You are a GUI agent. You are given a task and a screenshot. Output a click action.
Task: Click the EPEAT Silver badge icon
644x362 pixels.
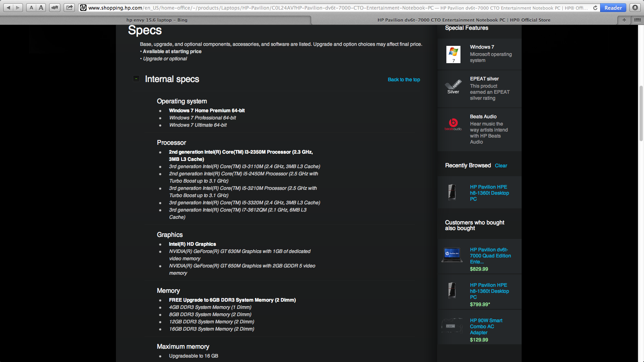coord(453,87)
